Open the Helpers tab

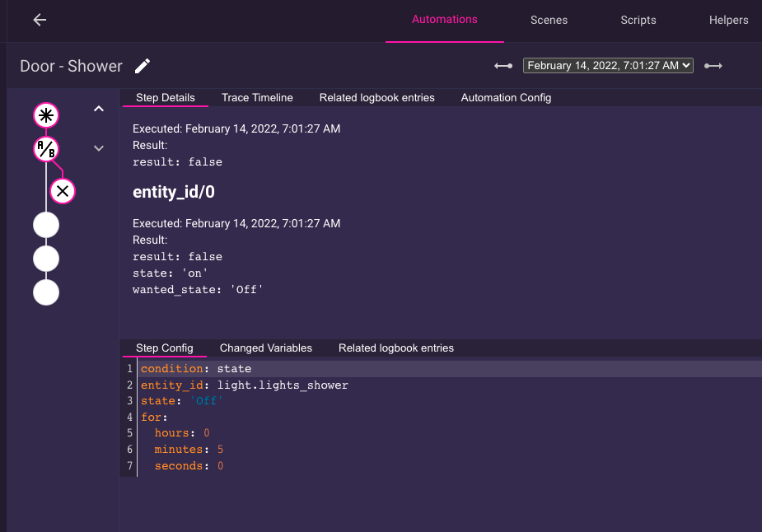click(x=728, y=21)
